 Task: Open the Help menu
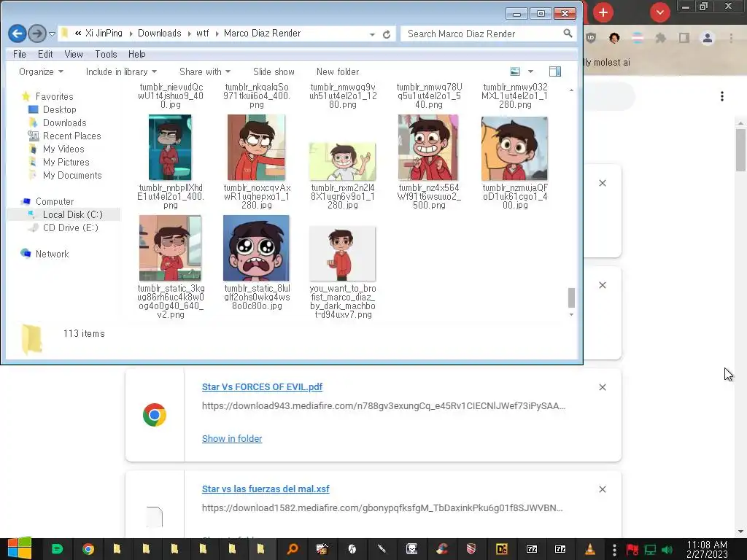[136, 54]
